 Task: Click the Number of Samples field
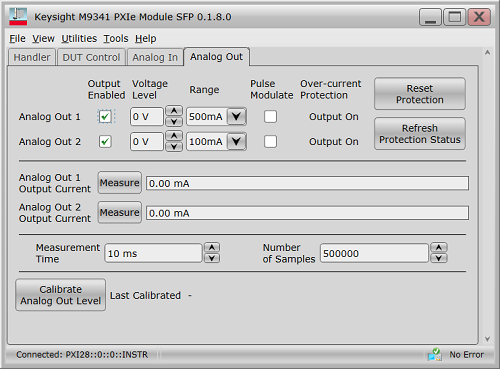pyautogui.click(x=374, y=253)
